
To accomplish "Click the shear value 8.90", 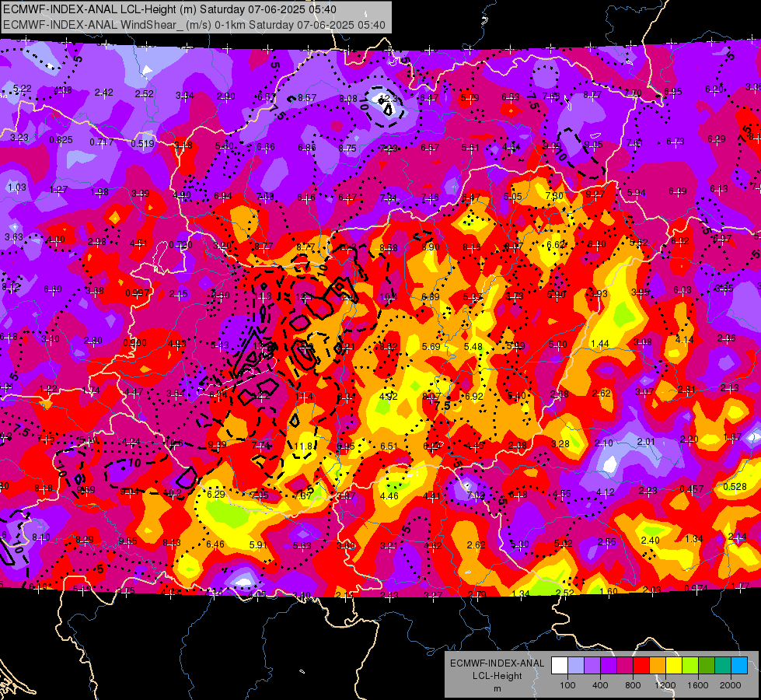I will 431,247.
